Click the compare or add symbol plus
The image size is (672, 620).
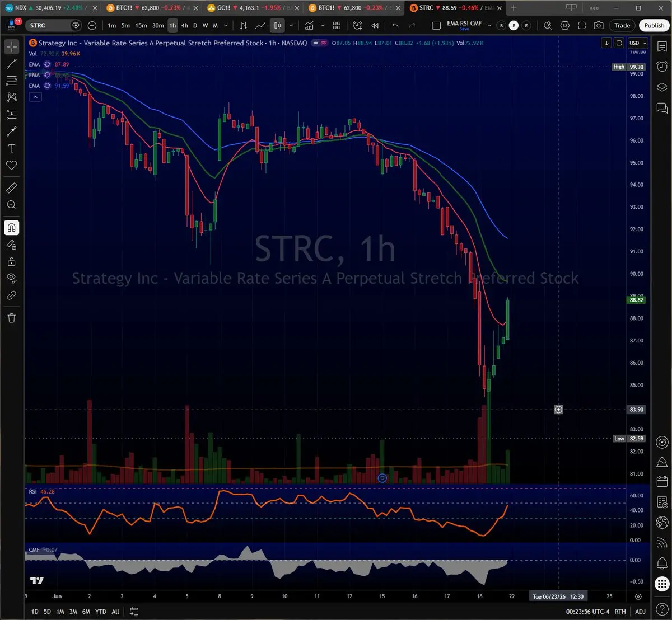(92, 26)
